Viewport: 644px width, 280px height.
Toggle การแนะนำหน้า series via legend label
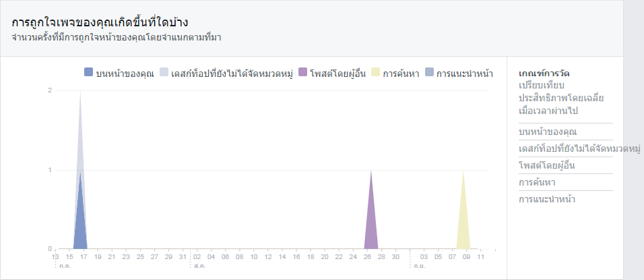(x=465, y=74)
